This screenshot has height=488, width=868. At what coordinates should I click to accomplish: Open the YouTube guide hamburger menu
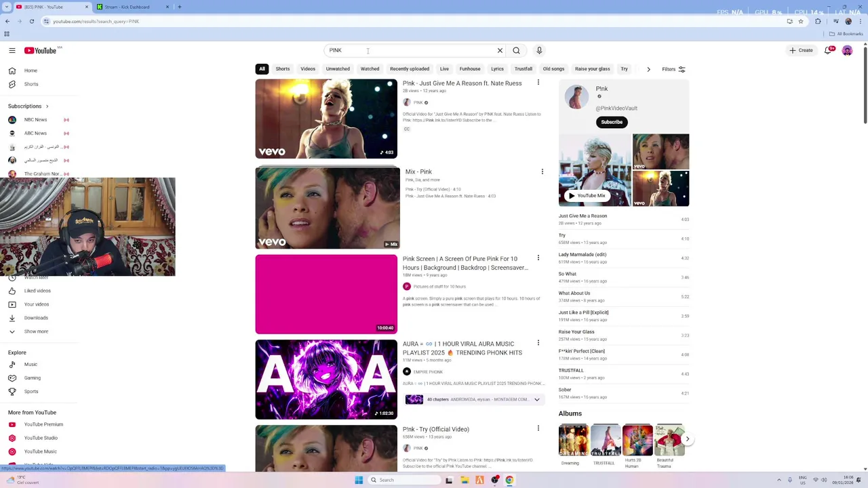coord(12,50)
